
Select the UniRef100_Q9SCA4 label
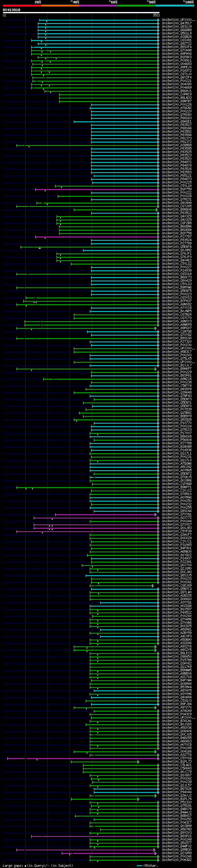click(176, 511)
